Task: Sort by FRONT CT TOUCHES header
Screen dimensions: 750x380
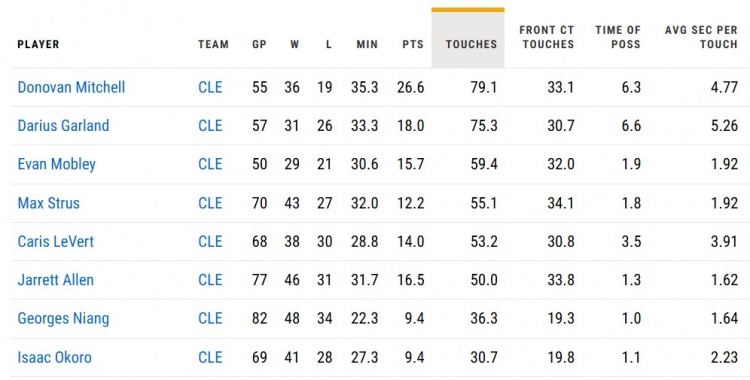Action: pos(546,37)
